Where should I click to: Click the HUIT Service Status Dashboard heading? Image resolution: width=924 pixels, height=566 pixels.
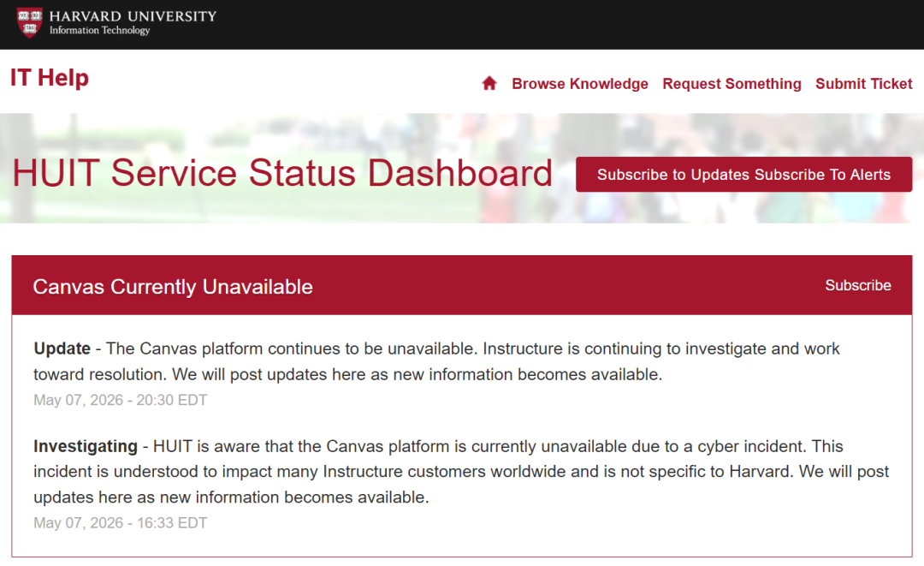point(282,173)
